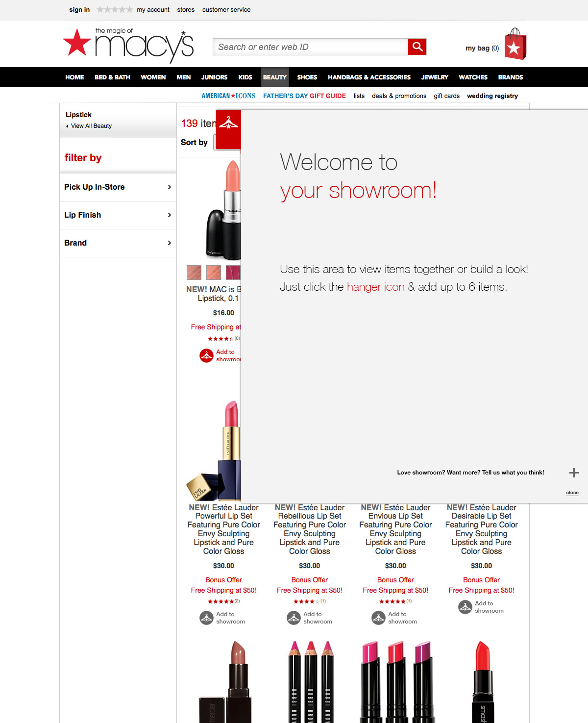Open the red Smashbox lipstick image

point(483,681)
